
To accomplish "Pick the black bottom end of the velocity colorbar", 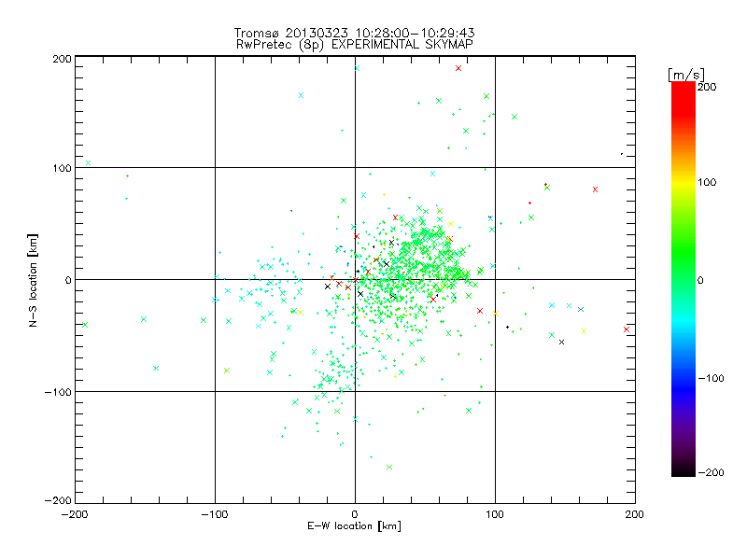I will pyautogui.click(x=684, y=472).
